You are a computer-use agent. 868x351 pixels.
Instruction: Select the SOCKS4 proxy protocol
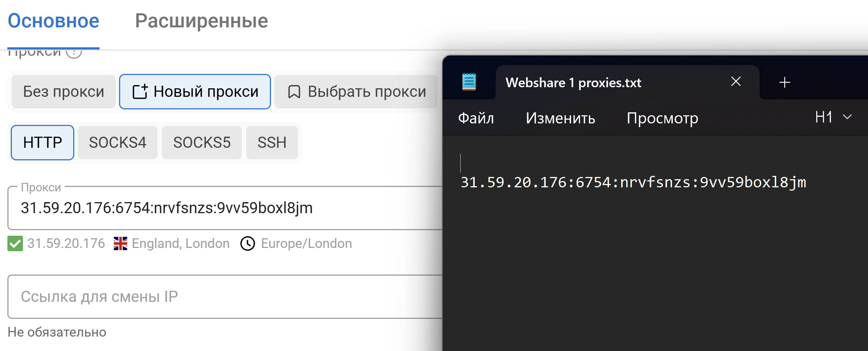click(x=117, y=142)
